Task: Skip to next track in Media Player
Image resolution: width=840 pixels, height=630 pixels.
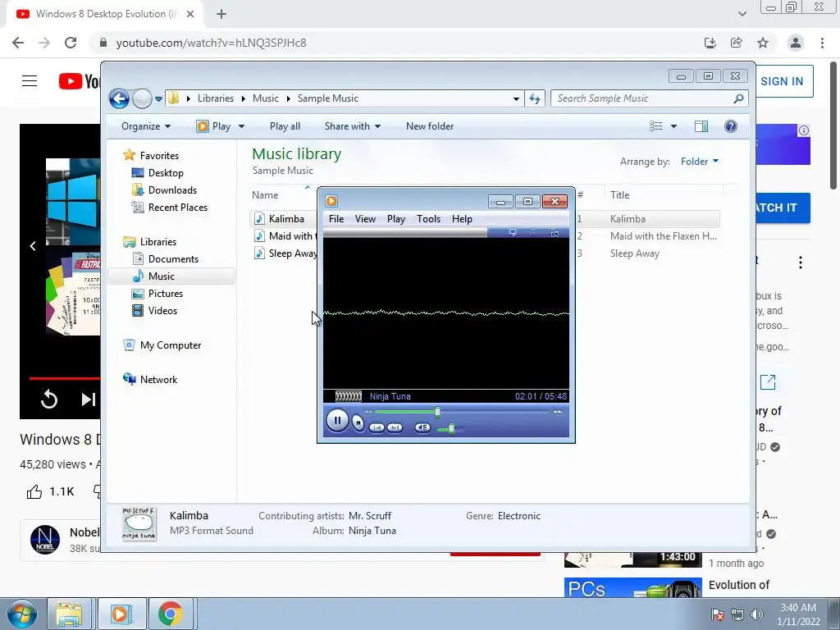Action: tap(395, 427)
